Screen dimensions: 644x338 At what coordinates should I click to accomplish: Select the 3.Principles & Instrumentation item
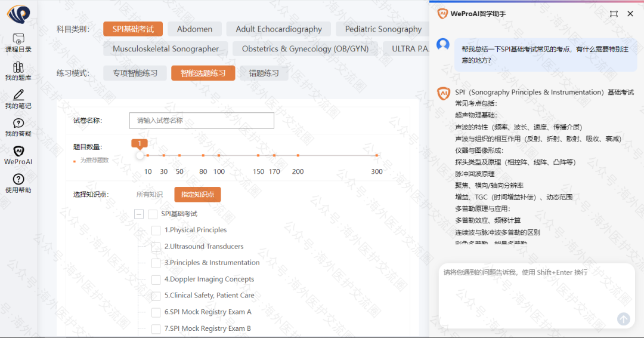tap(212, 263)
